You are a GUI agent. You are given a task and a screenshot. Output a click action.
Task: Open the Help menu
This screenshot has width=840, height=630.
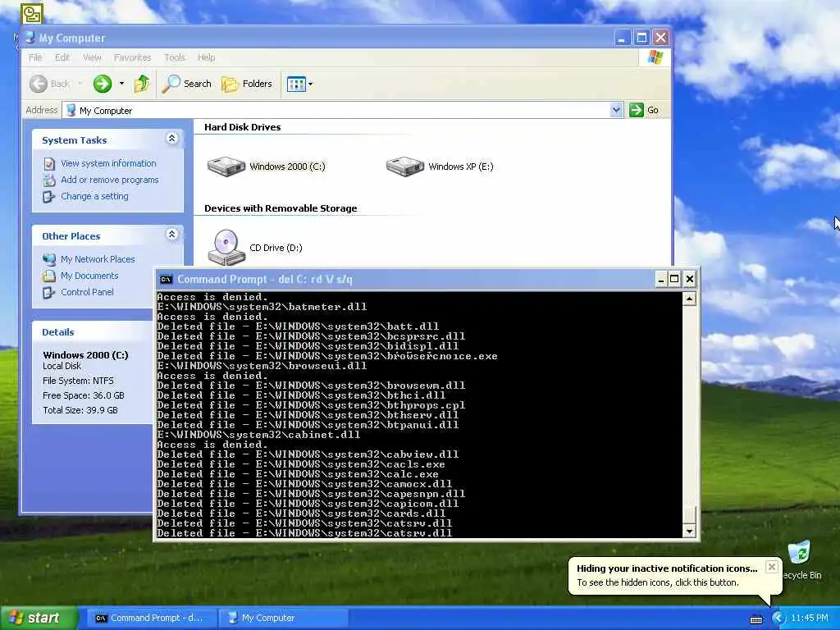pos(206,57)
